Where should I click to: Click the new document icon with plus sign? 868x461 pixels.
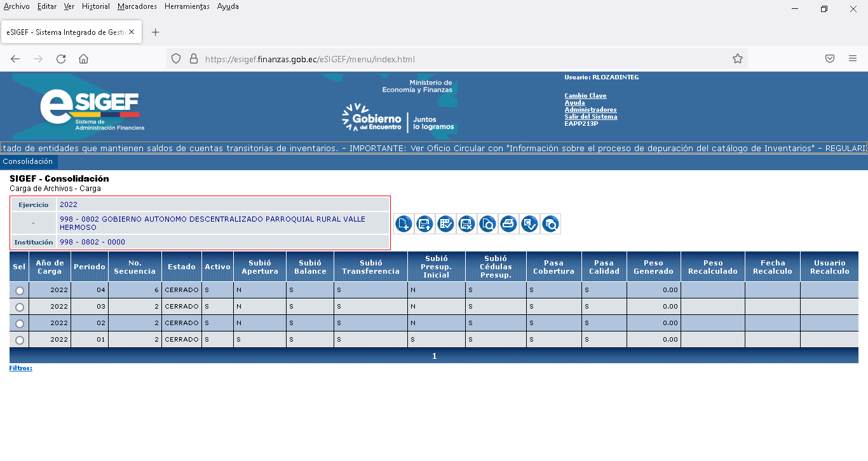(403, 224)
